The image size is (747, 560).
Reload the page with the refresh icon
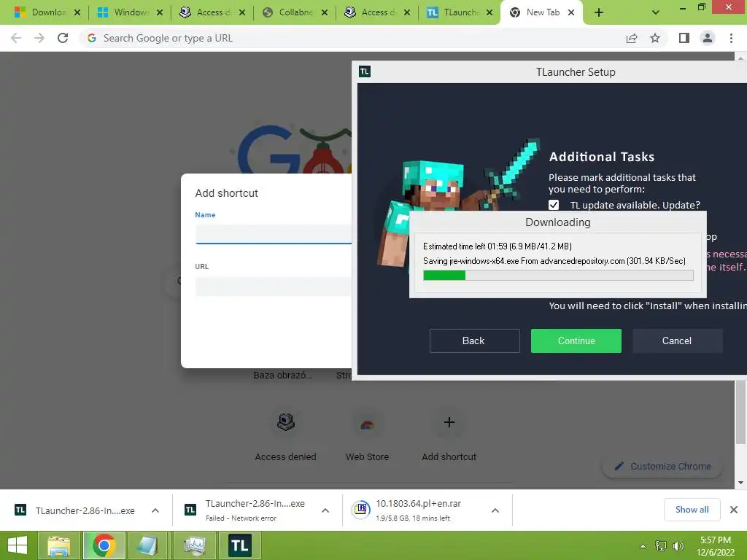tap(63, 38)
